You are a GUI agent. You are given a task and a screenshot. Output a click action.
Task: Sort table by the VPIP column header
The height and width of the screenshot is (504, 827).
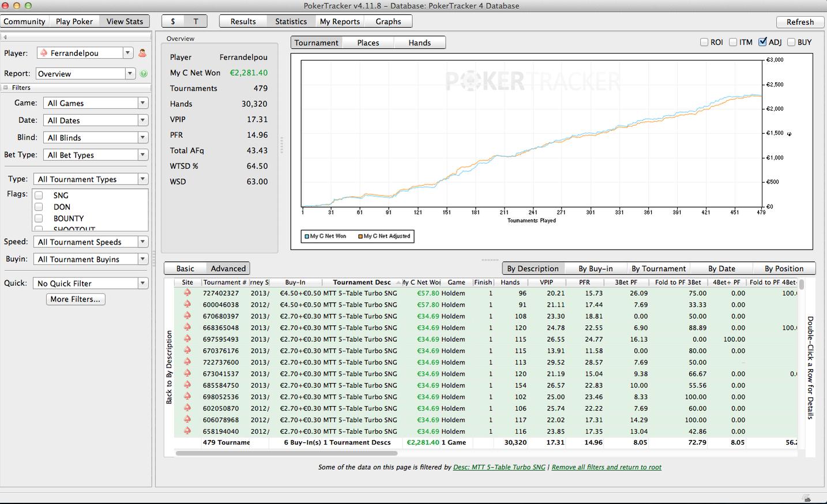(x=546, y=283)
